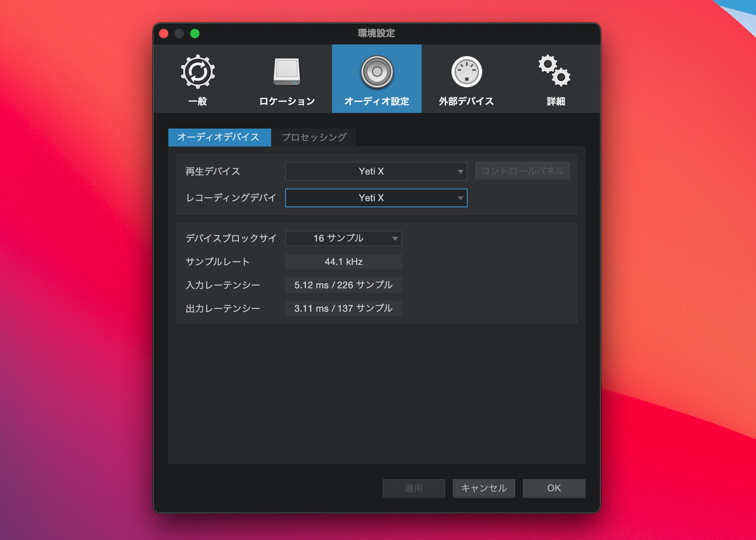This screenshot has width=756, height=540.
Task: Select the ロケーション drive icon
Action: pos(287,72)
